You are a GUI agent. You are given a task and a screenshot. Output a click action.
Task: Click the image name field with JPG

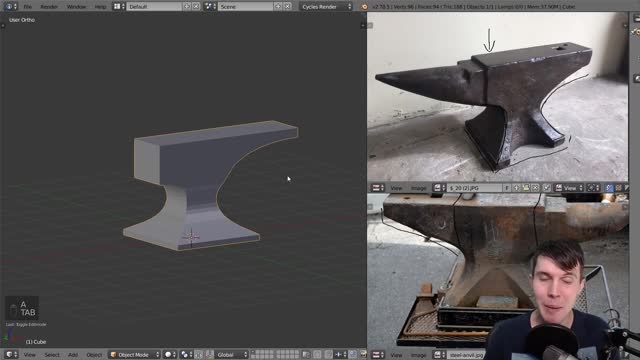(475, 188)
